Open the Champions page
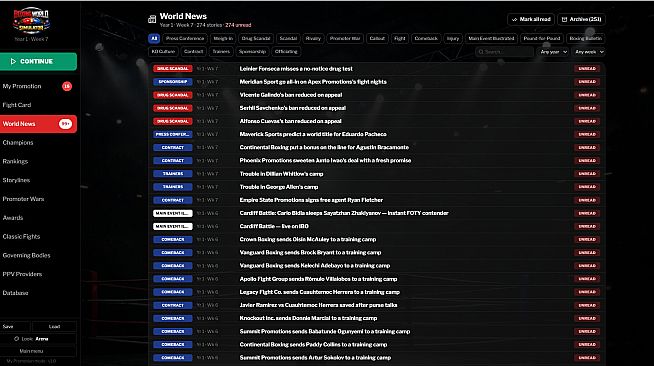654x366 pixels. click(x=38, y=143)
